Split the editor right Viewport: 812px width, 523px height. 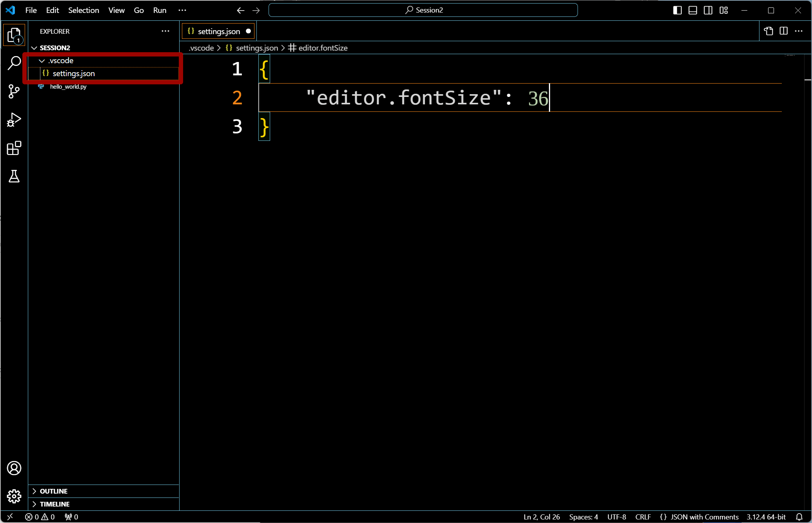click(x=783, y=31)
